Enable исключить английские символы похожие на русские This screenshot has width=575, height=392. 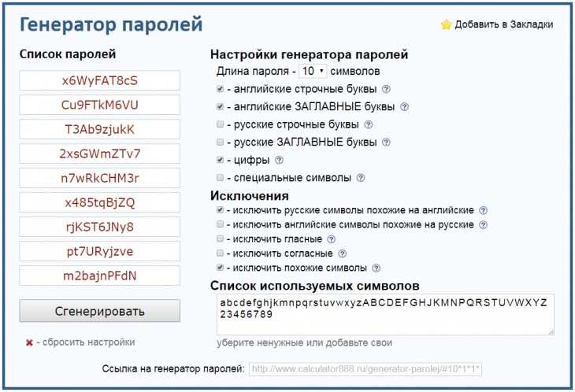(220, 224)
